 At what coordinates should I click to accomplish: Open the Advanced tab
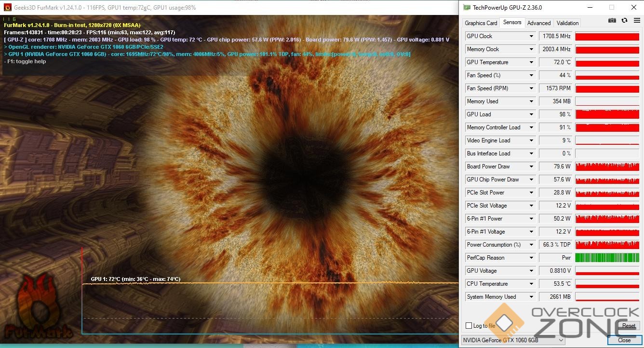tap(538, 23)
